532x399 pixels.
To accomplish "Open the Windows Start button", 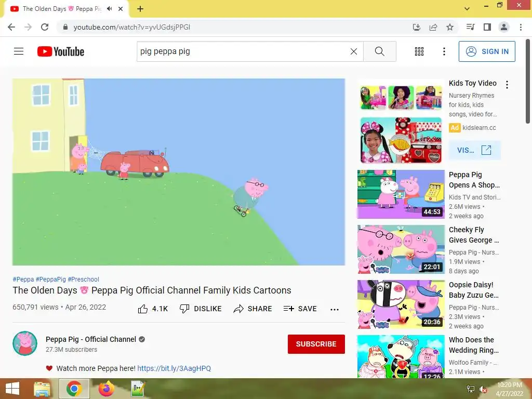I will 12,389.
